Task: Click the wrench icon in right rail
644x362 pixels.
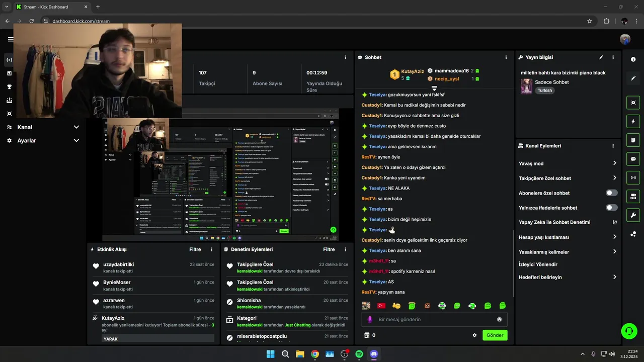Action: click(633, 215)
